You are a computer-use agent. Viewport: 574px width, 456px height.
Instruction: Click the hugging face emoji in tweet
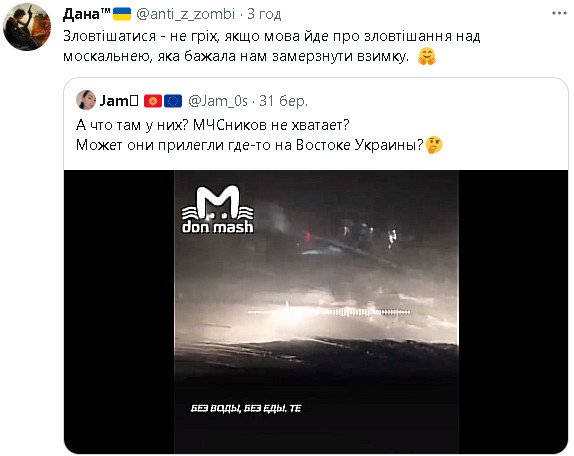pos(427,57)
